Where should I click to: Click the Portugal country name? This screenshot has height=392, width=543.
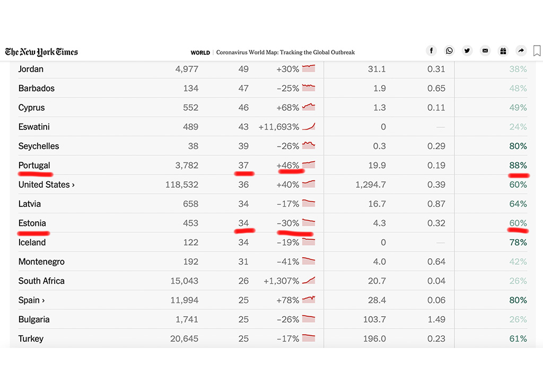[34, 165]
